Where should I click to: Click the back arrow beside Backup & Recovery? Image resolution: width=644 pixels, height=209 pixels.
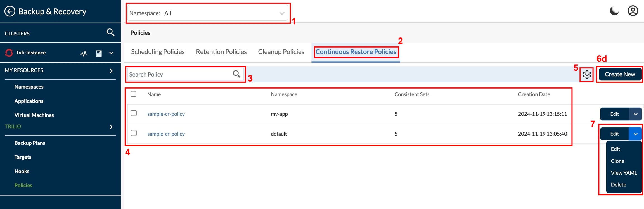[x=10, y=11]
